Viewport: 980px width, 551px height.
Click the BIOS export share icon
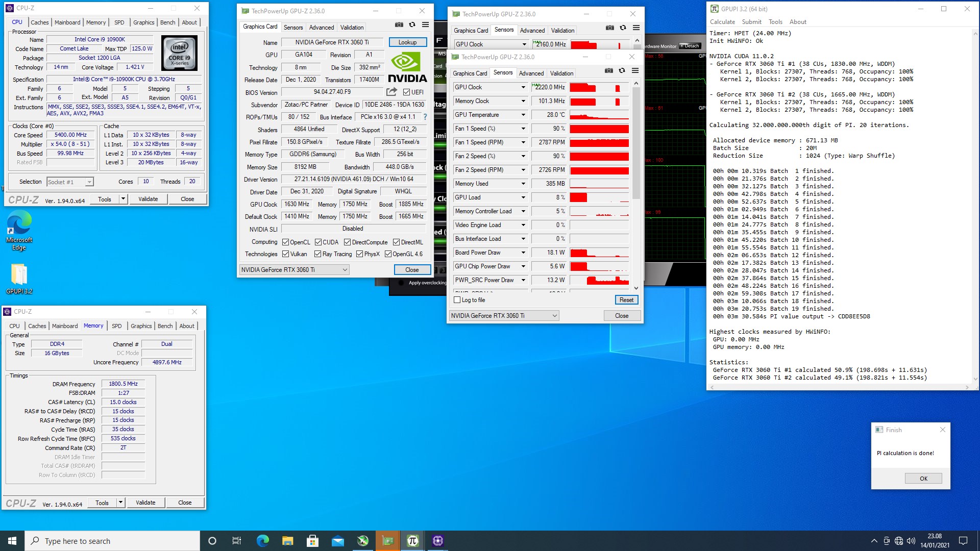point(391,92)
